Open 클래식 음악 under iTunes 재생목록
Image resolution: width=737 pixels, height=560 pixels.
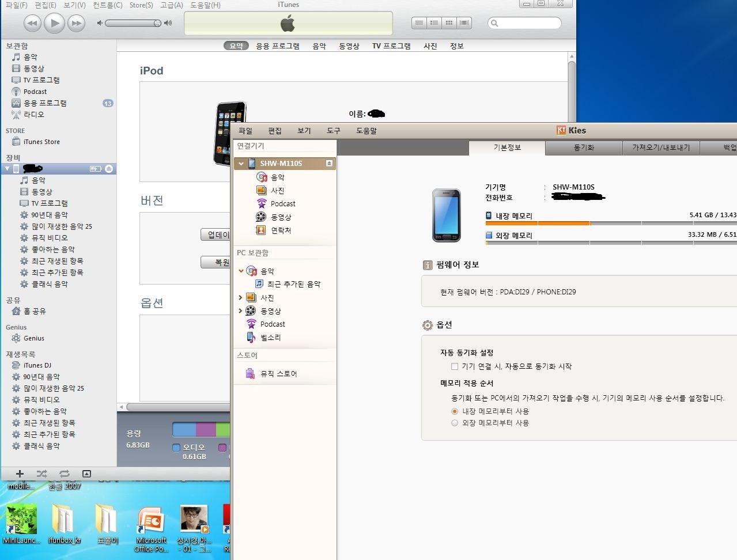point(41,446)
